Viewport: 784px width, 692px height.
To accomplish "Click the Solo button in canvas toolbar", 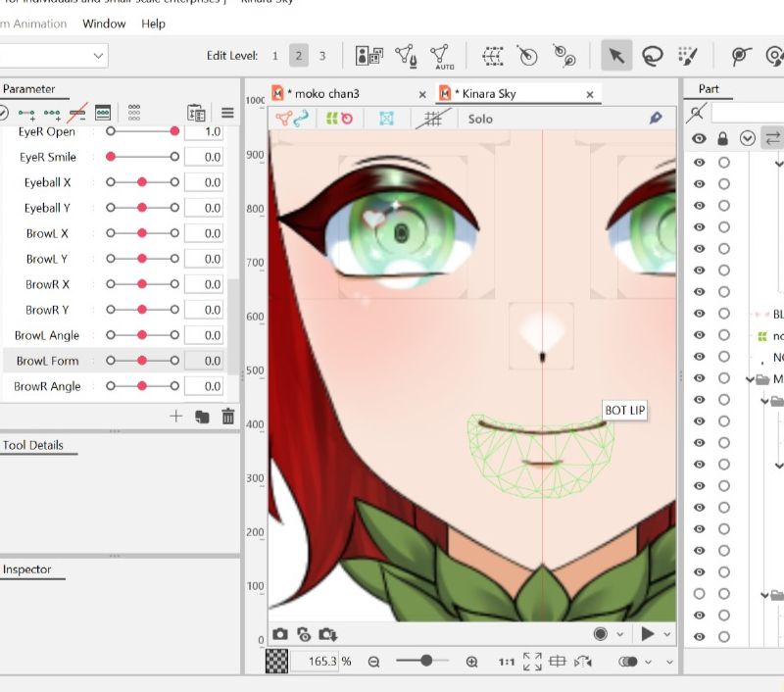I will tap(480, 119).
